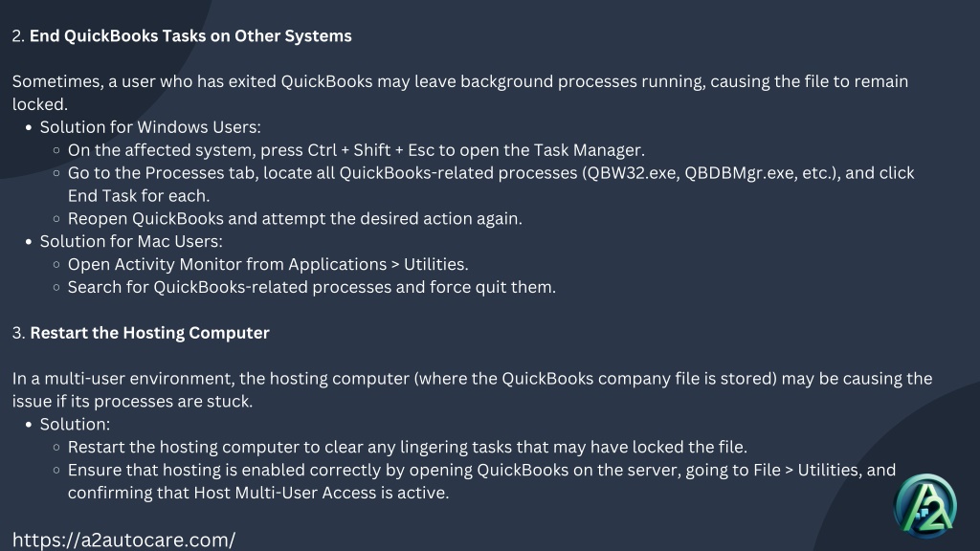Click heading End QuickBooks Tasks on Other Systems
980x551 pixels.
(x=190, y=36)
